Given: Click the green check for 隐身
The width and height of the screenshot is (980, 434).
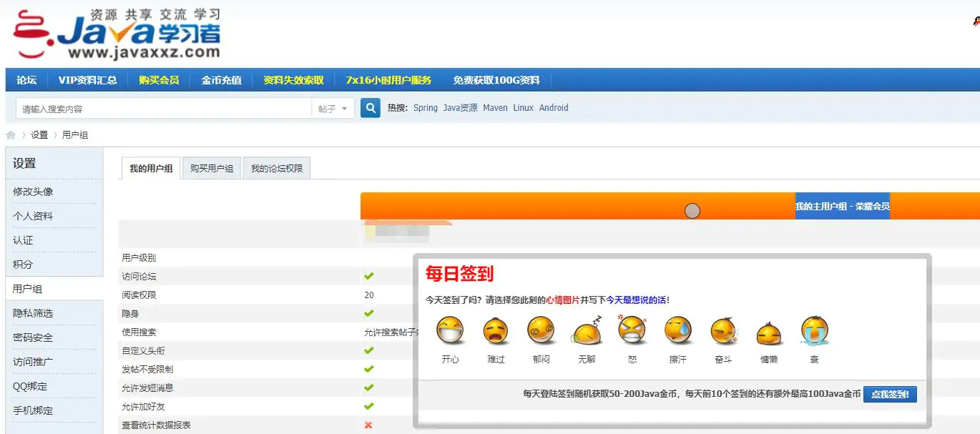Looking at the screenshot, I should (x=369, y=313).
